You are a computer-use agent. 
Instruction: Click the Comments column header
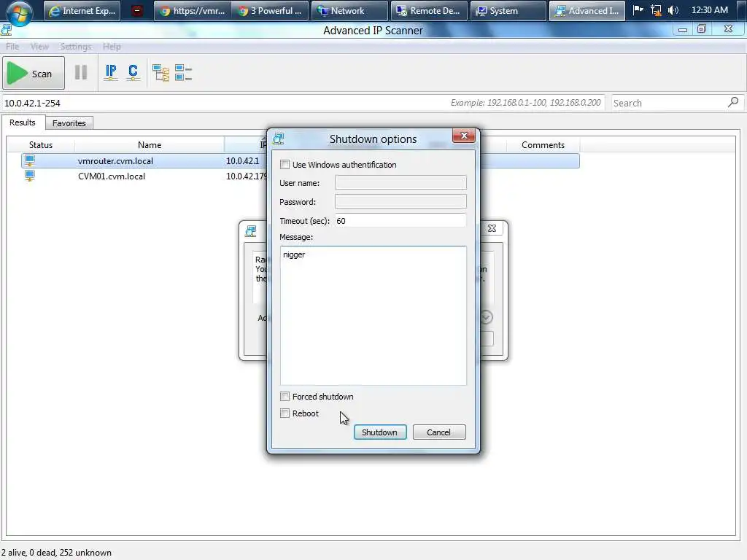click(543, 145)
